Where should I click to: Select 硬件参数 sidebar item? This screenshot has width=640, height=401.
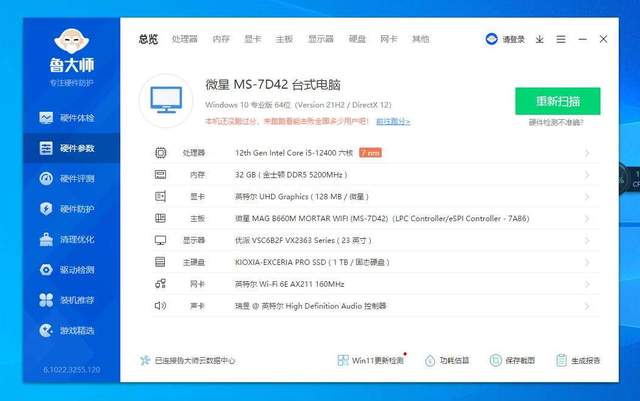71,148
